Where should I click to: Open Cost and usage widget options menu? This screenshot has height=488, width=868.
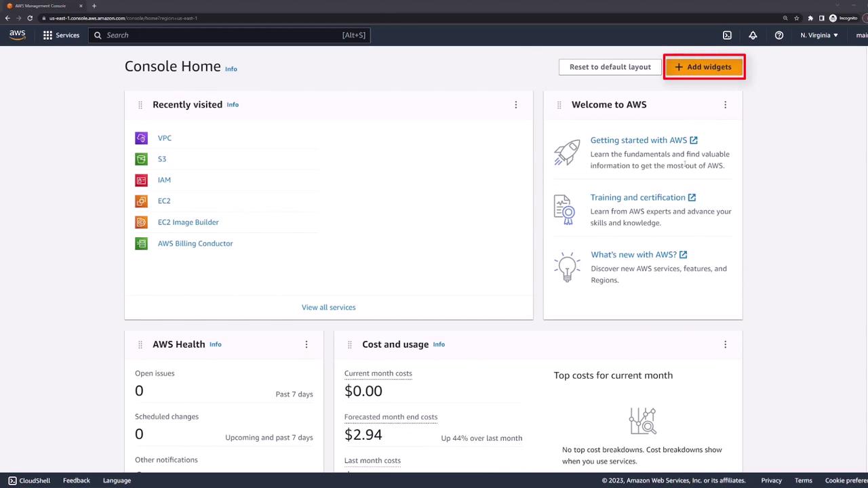coord(726,345)
